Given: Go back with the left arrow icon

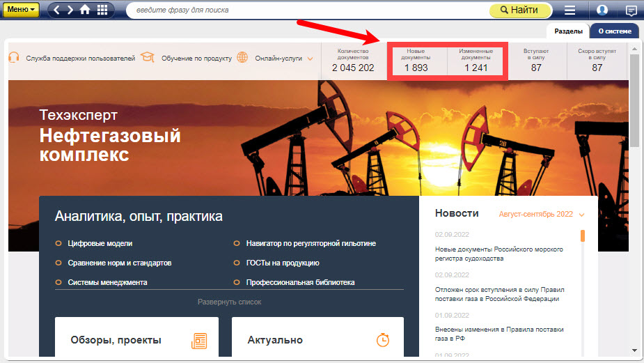Looking at the screenshot, I should [56, 10].
